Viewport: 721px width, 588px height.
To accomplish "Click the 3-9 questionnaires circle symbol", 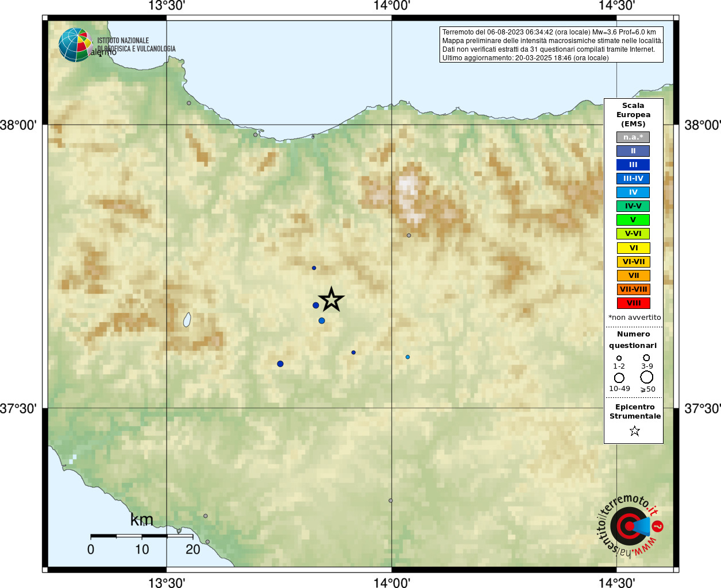I will (646, 357).
